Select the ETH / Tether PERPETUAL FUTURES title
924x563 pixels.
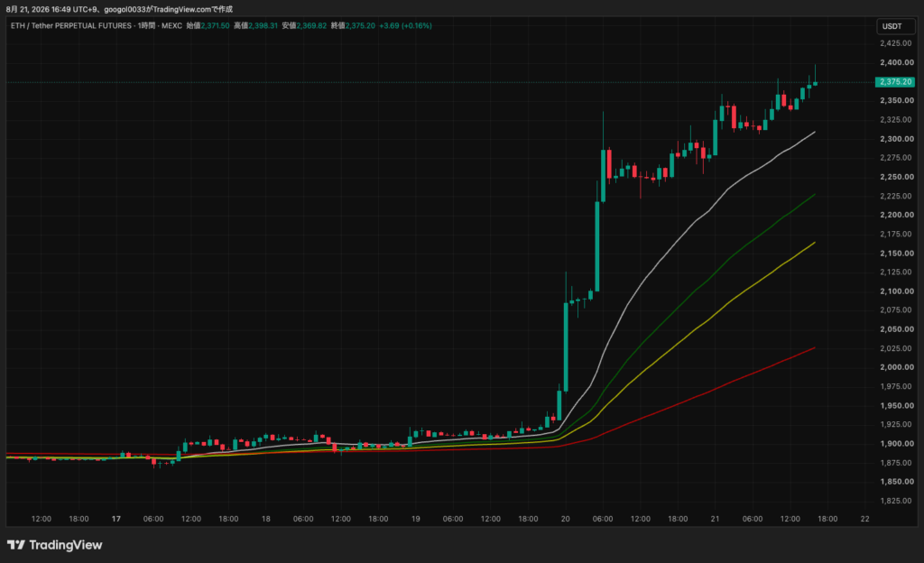[71, 26]
